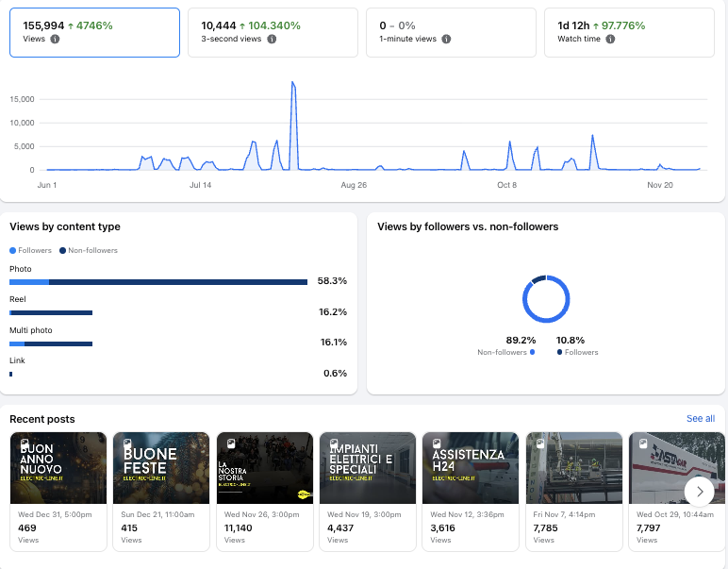Click the 4,437 views count
This screenshot has height=569, width=728.
340,528
